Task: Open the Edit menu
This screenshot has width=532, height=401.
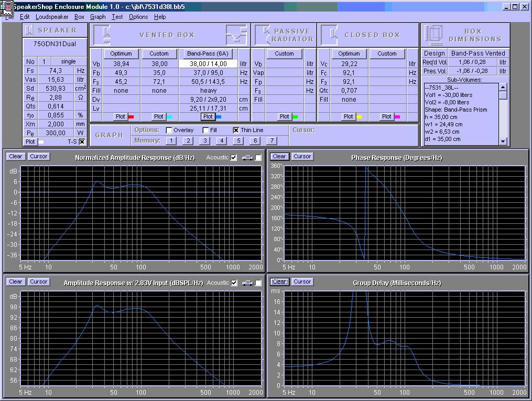Action: [x=25, y=17]
